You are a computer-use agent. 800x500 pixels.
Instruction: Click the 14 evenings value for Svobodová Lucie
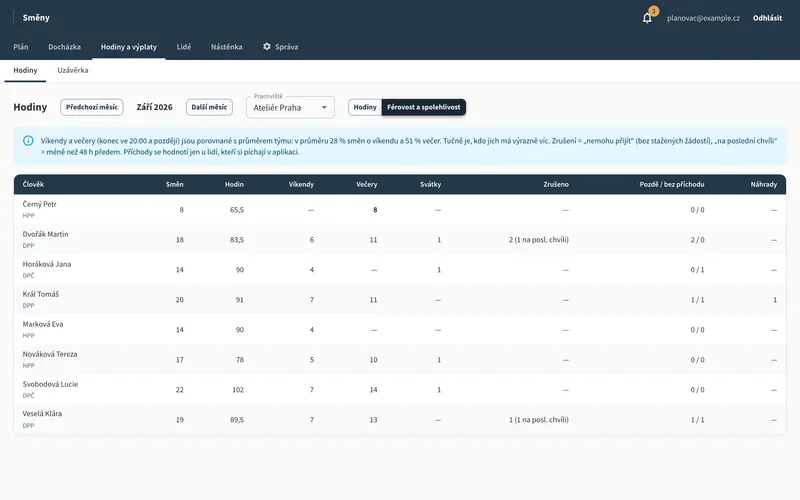(373, 390)
